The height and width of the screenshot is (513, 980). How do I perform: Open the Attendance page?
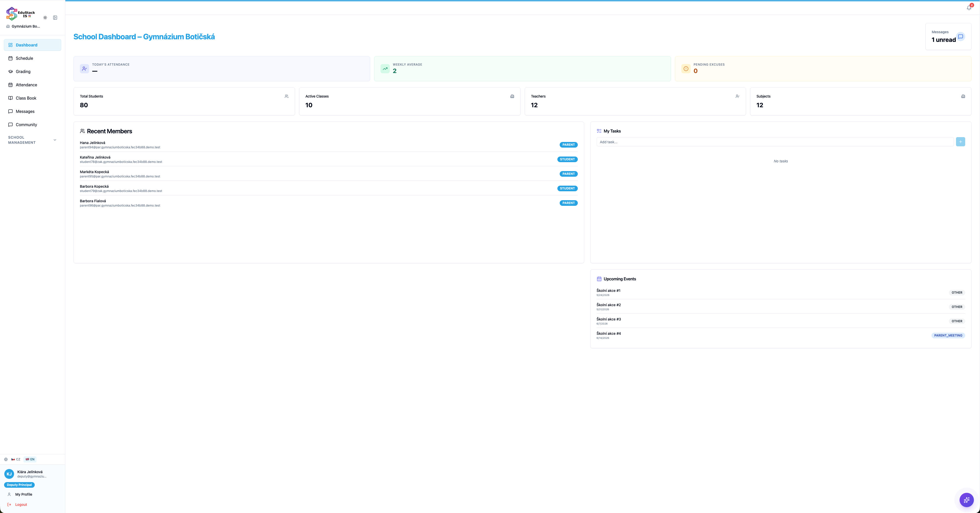pyautogui.click(x=32, y=85)
